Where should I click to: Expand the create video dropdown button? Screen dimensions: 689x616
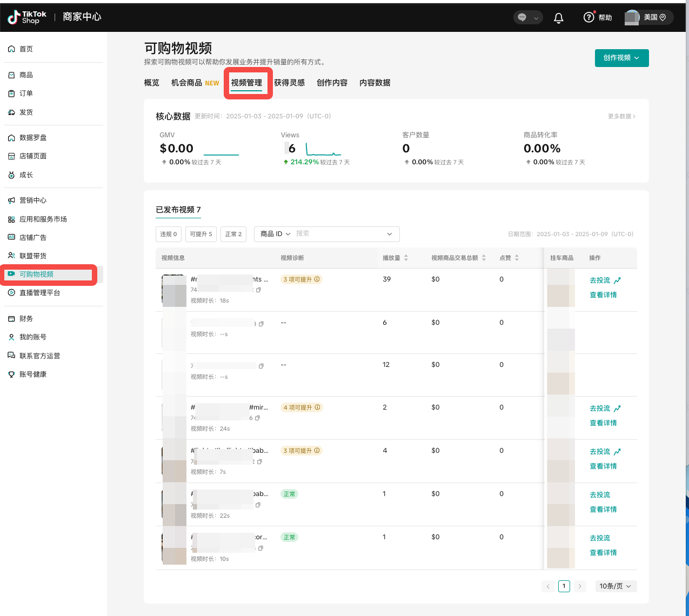click(621, 58)
